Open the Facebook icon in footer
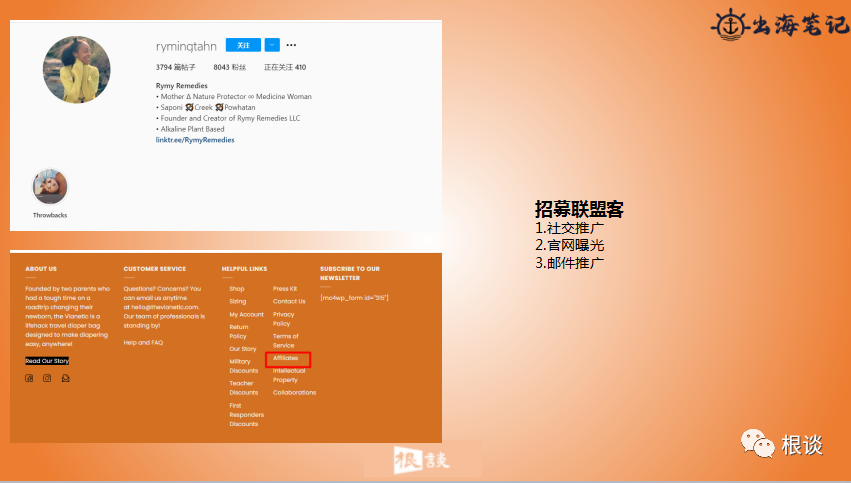The height and width of the screenshot is (483, 851). pos(29,378)
